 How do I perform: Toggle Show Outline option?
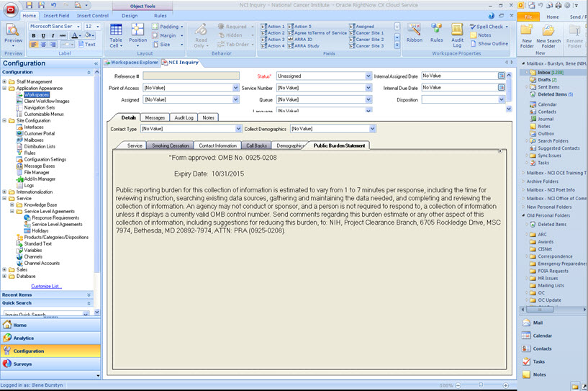[x=488, y=43]
